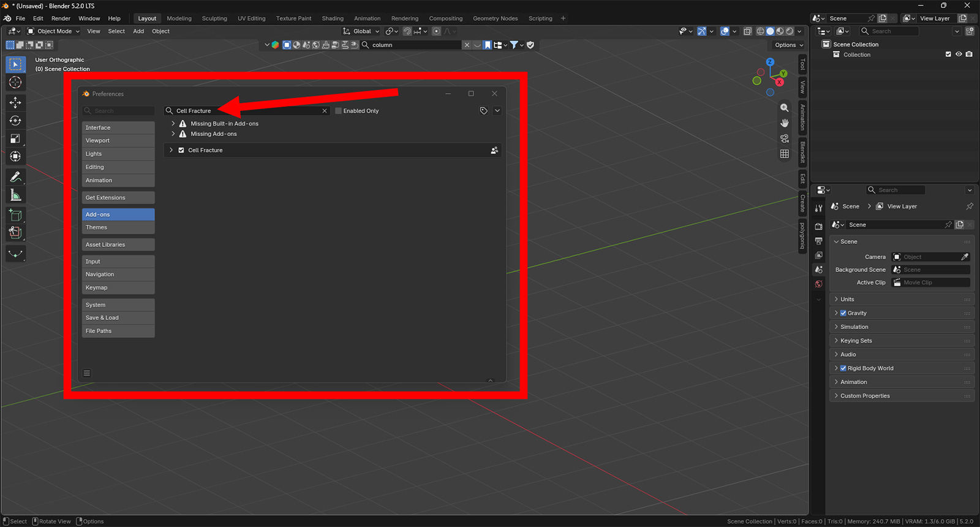980x527 pixels.
Task: Open the Preferences hamburger menu
Action: click(x=87, y=373)
